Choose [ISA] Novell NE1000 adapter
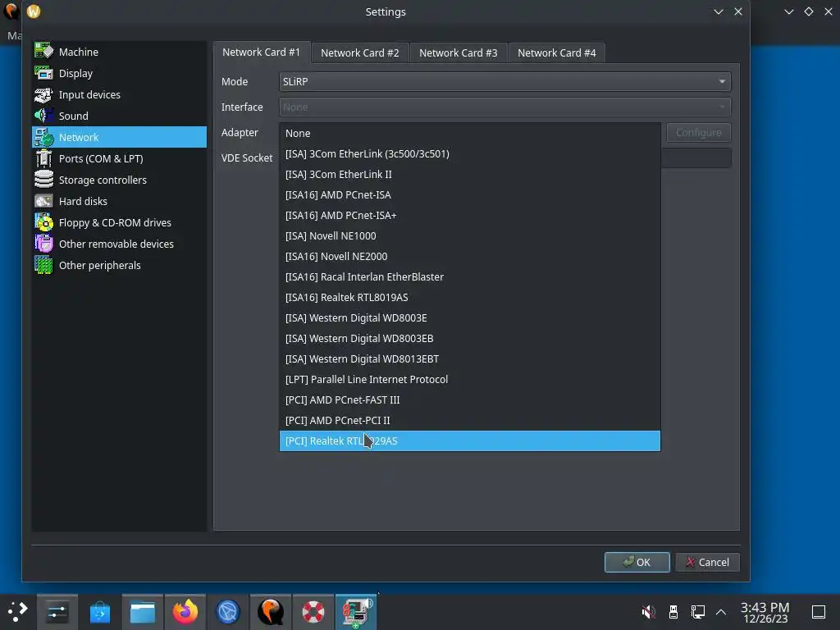 pos(470,235)
